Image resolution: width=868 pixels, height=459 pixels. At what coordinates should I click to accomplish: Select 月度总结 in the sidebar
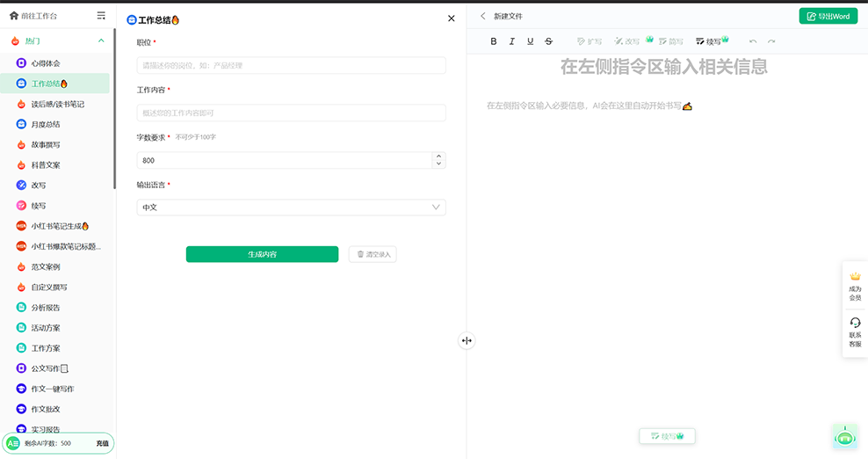[x=46, y=124]
